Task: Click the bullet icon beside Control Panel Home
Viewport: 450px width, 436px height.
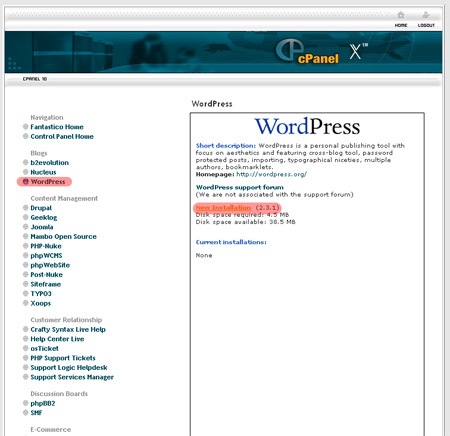Action: 25,136
